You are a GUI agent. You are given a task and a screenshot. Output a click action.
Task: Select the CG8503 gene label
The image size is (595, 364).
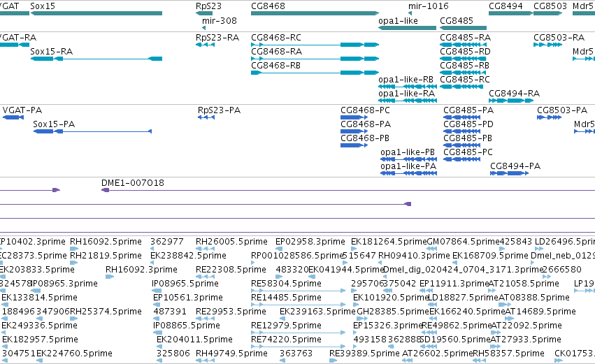click(550, 6)
